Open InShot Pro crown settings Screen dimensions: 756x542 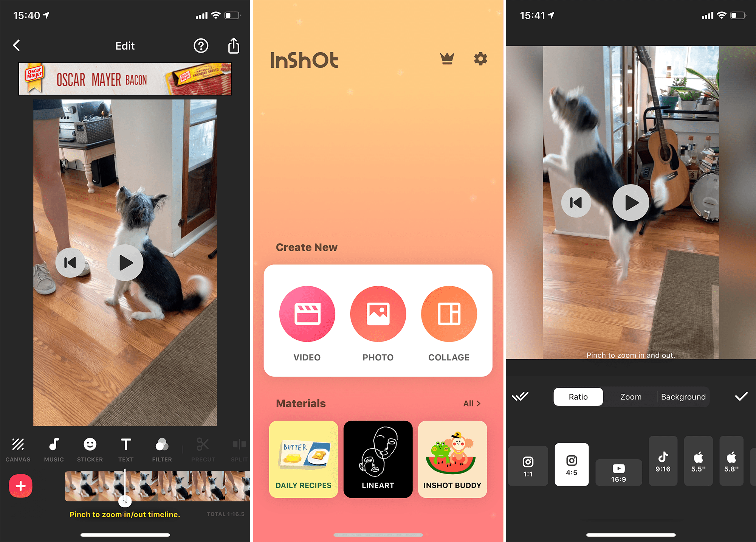click(447, 59)
